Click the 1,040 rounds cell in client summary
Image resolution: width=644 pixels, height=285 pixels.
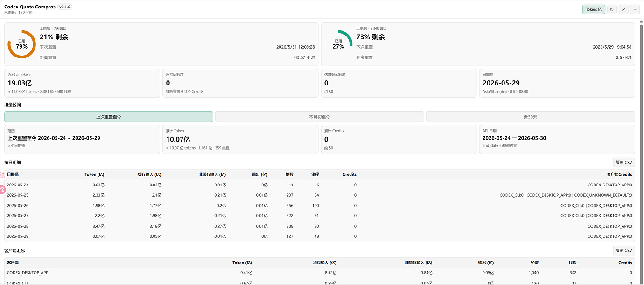tap(532, 273)
